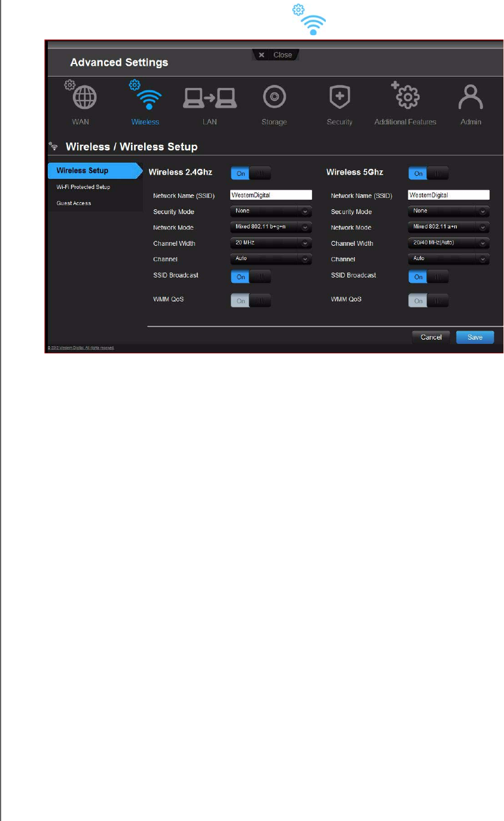Open 5Ghz Network Mode dropdown showing a+n
504x821 pixels.
[x=448, y=227]
